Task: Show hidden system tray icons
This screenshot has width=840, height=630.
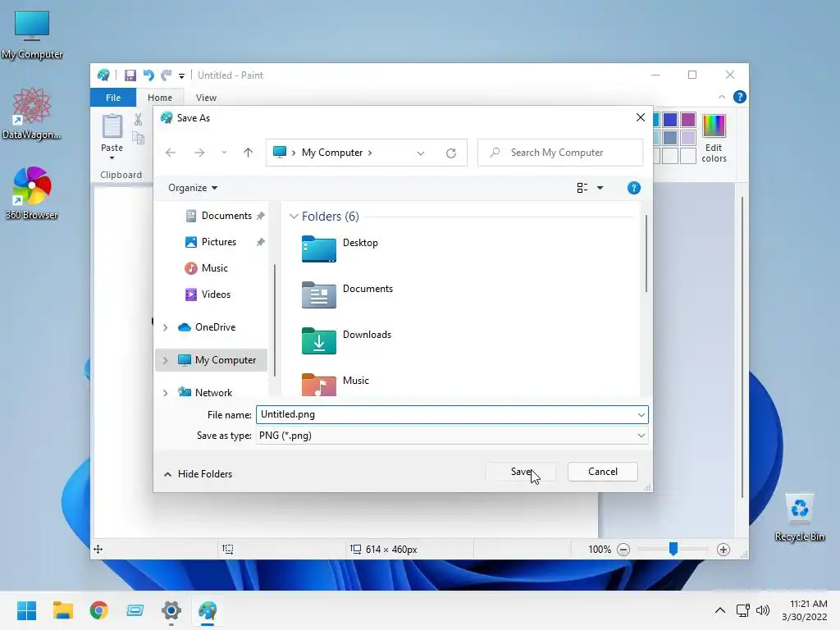Action: point(720,610)
